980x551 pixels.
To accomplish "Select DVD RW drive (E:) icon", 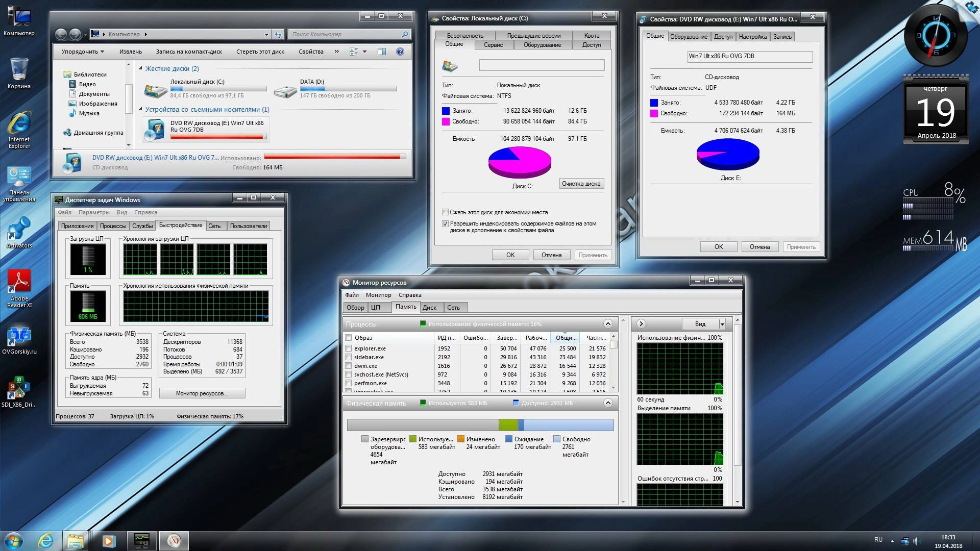I will tap(154, 129).
